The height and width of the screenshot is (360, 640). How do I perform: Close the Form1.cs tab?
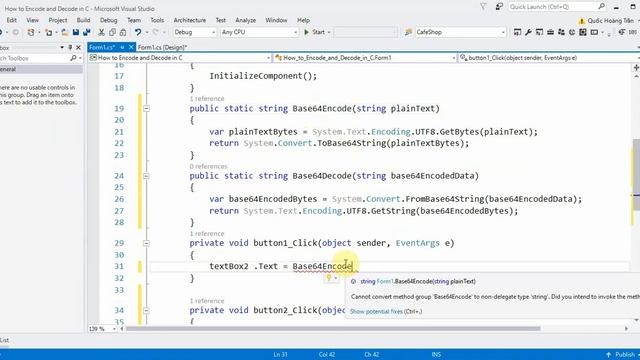point(131,47)
